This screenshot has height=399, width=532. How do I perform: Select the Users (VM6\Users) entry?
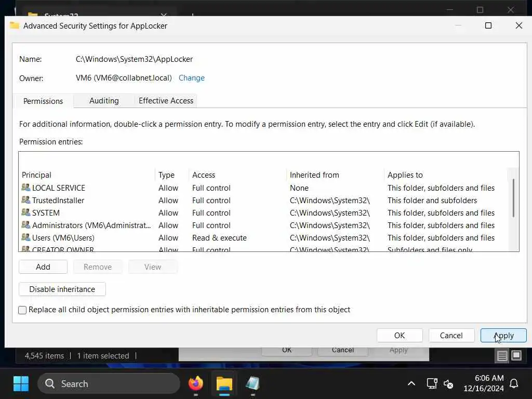[x=263, y=238]
